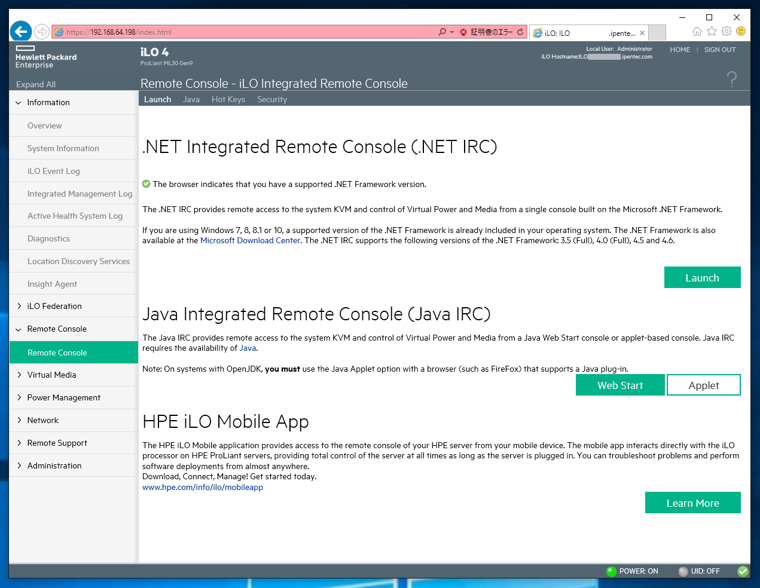Expand the Administration section
This screenshot has width=760, height=588.
click(x=18, y=465)
